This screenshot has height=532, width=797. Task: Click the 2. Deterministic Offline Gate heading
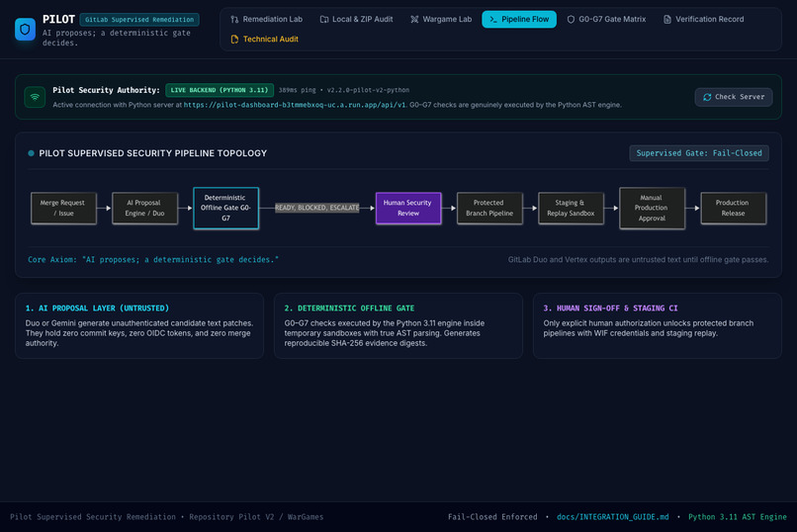tap(349, 308)
